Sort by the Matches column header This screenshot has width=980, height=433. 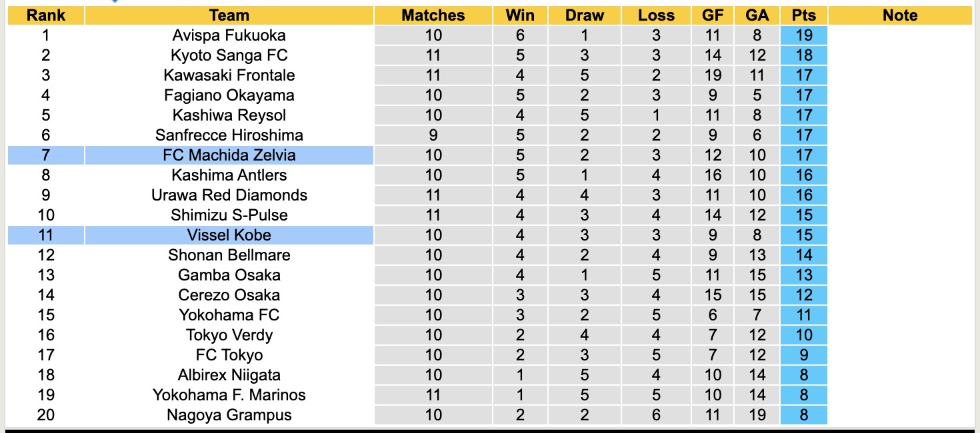433,15
